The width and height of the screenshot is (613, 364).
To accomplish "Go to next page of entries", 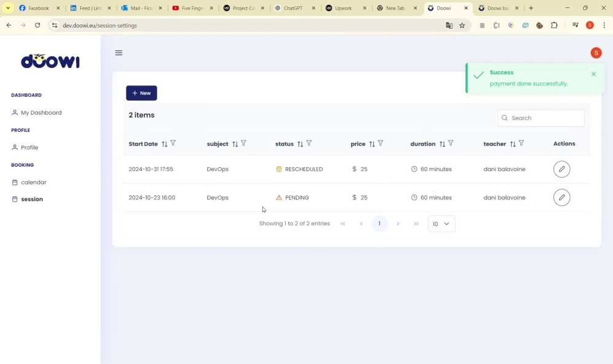I will [398, 224].
